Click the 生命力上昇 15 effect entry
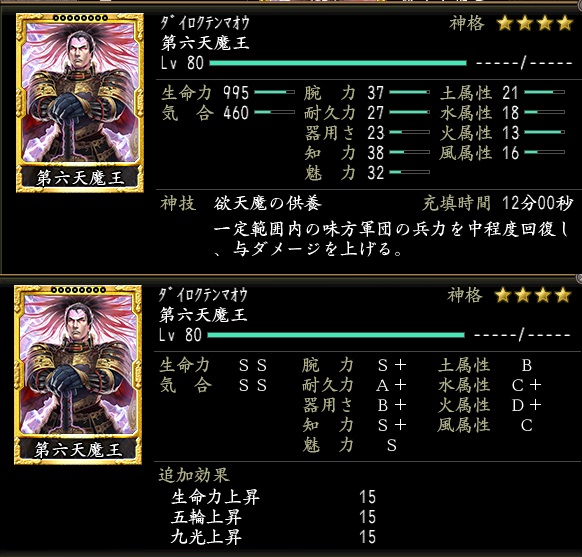 coord(274,497)
